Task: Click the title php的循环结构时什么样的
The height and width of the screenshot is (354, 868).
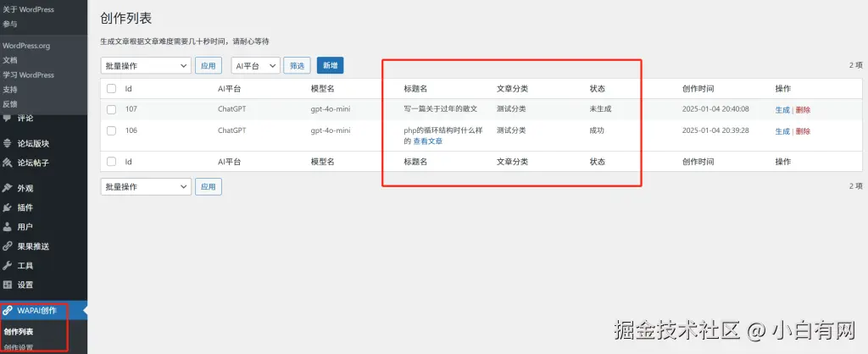Action: point(444,136)
